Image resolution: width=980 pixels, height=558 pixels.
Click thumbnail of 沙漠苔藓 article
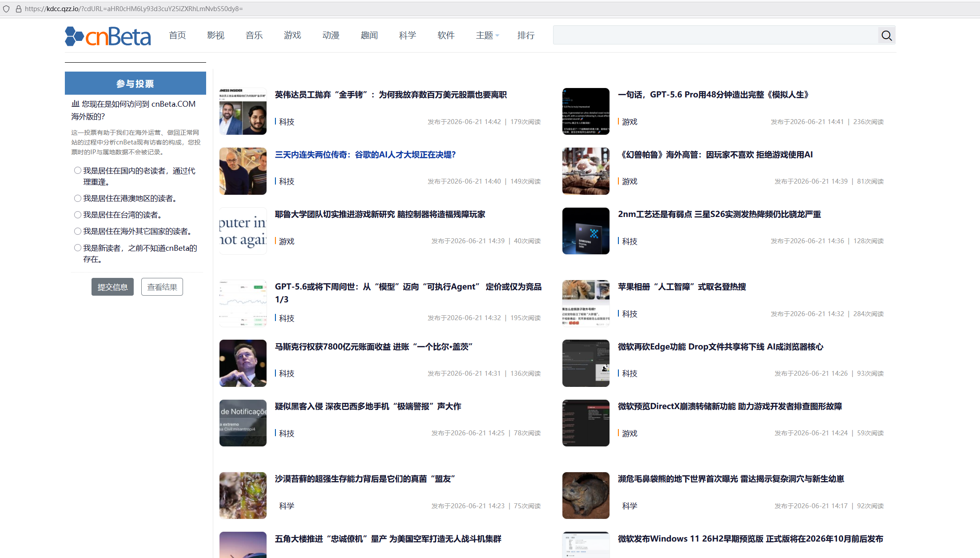click(x=243, y=495)
